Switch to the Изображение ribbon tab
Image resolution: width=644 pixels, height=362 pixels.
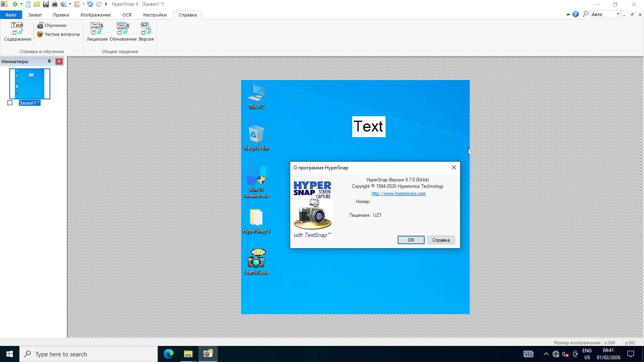pos(95,15)
